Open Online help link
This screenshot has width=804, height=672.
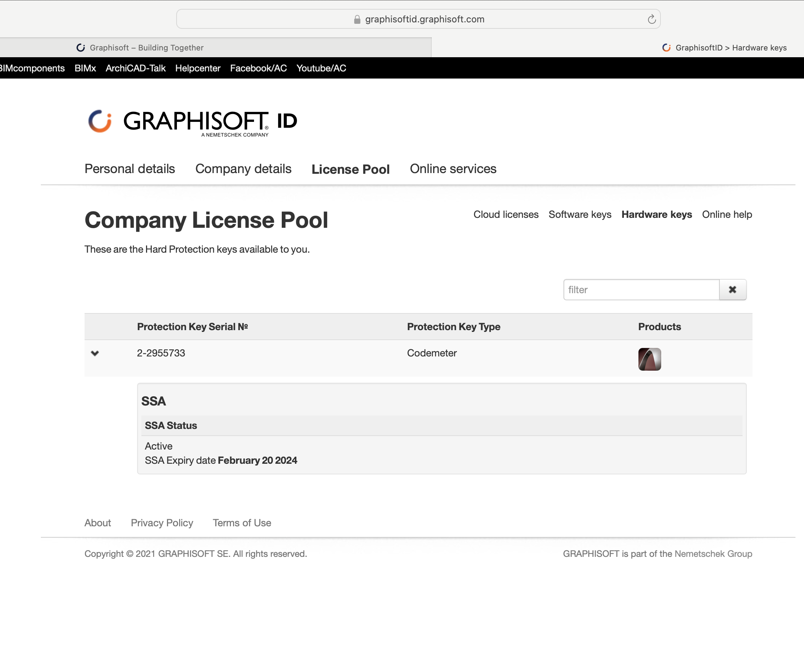point(727,214)
